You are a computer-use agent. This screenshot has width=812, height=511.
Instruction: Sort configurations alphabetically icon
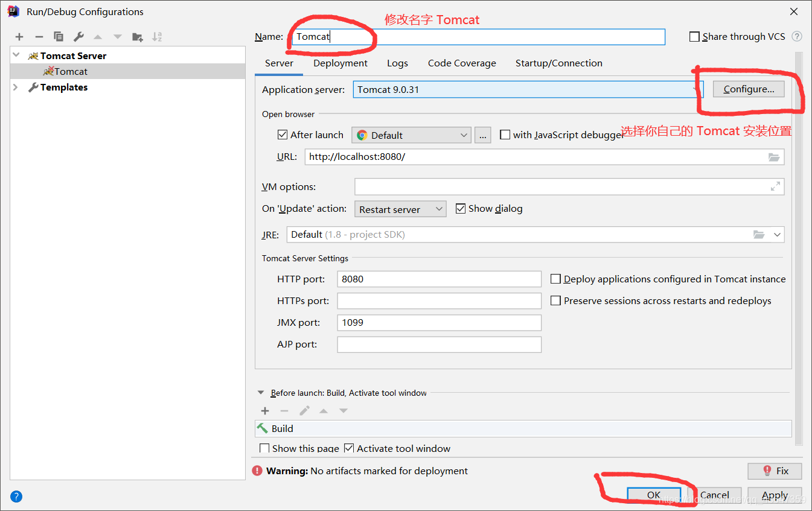[x=157, y=37]
